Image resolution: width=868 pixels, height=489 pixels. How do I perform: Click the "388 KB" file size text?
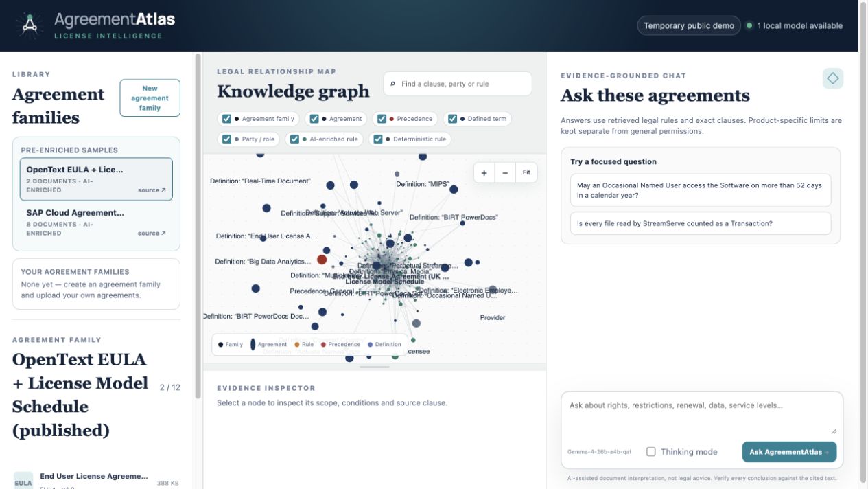pyautogui.click(x=167, y=484)
